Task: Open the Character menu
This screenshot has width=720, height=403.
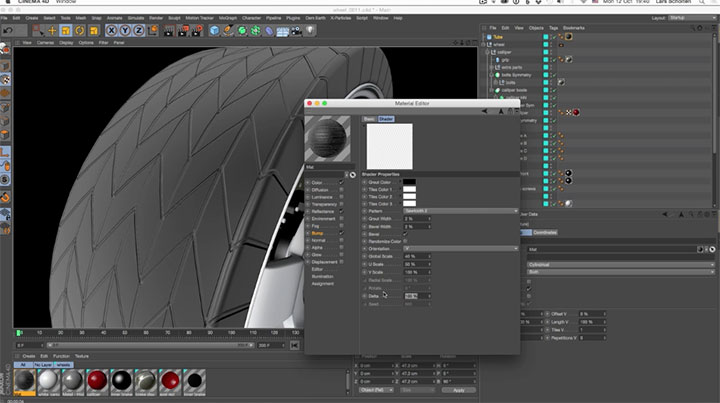Action: (x=251, y=18)
